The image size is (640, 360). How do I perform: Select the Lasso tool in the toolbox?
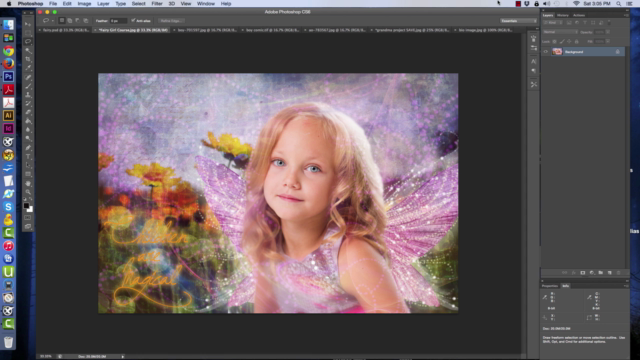pos(28,42)
